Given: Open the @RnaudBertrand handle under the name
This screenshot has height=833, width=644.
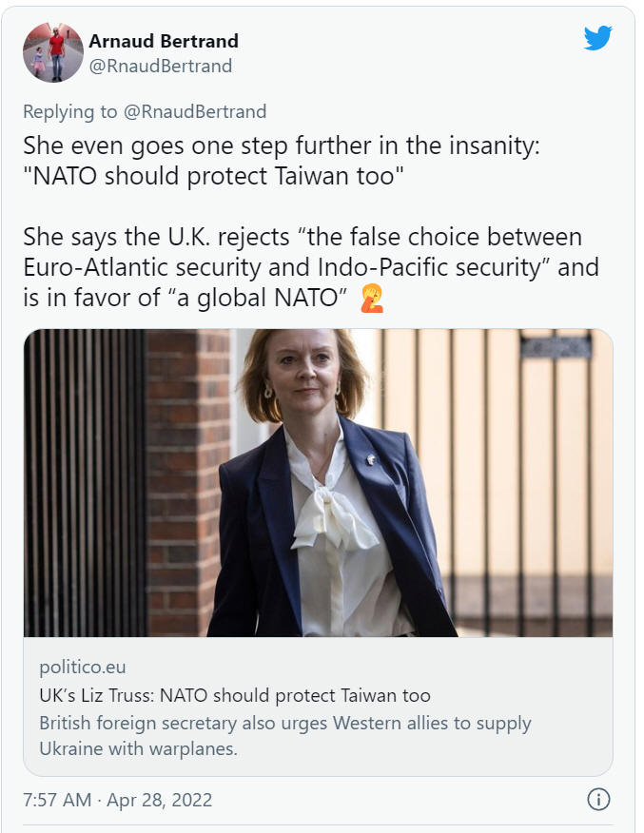Looking at the screenshot, I should (x=161, y=66).
